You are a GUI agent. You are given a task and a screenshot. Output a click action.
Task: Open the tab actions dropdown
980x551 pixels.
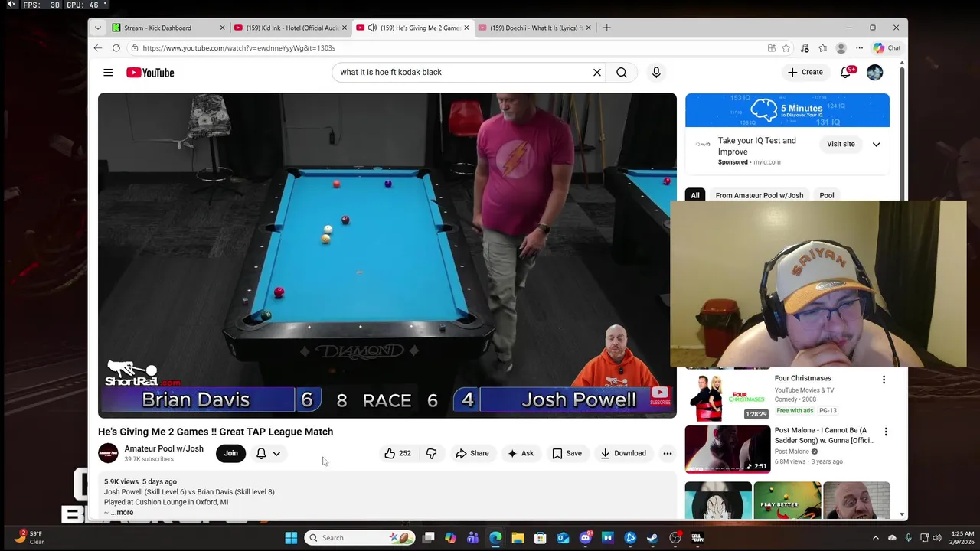pos(97,28)
